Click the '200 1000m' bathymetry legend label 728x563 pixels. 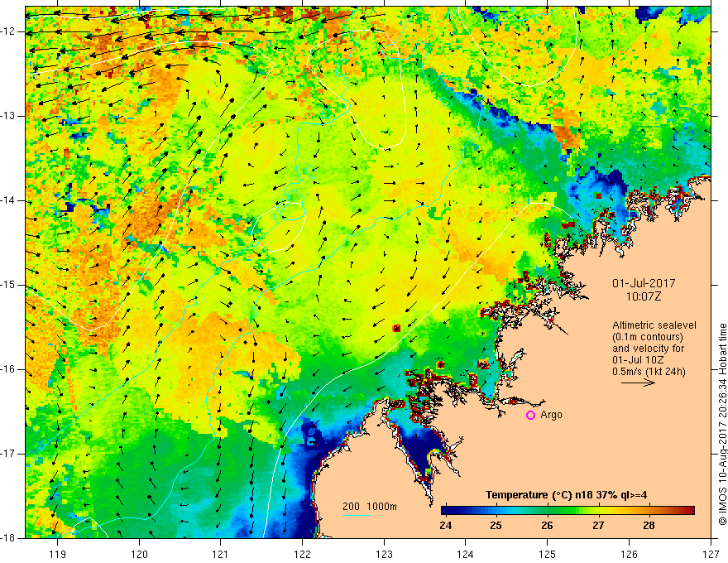tap(370, 507)
